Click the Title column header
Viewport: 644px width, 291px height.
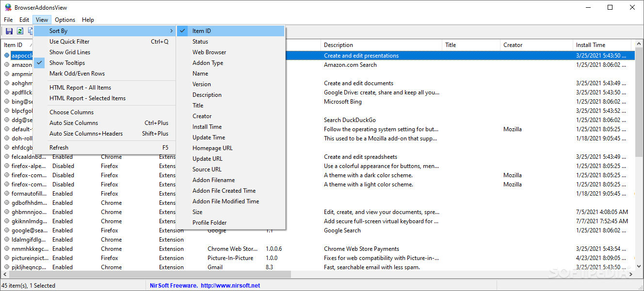tap(471, 45)
